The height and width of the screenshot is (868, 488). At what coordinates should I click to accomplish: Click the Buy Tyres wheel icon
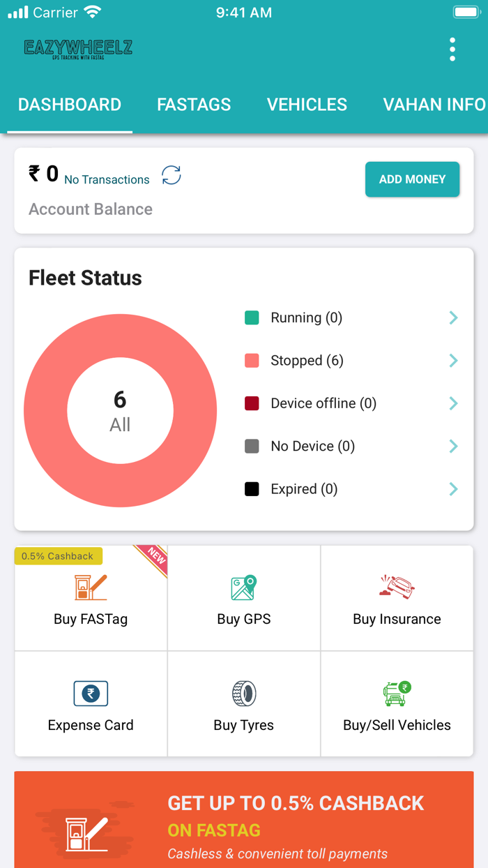pos(243,694)
